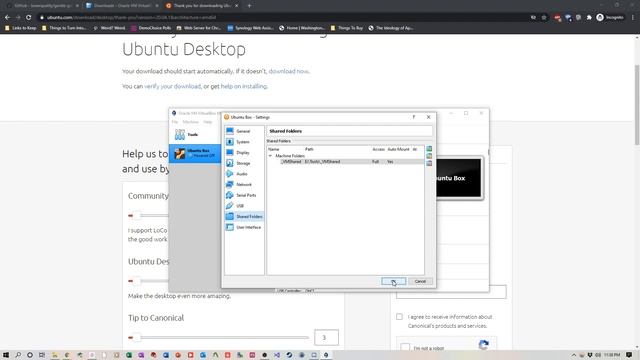Check the I'm not a robot checkbox
This screenshot has width=640, height=360.
pos(405,348)
